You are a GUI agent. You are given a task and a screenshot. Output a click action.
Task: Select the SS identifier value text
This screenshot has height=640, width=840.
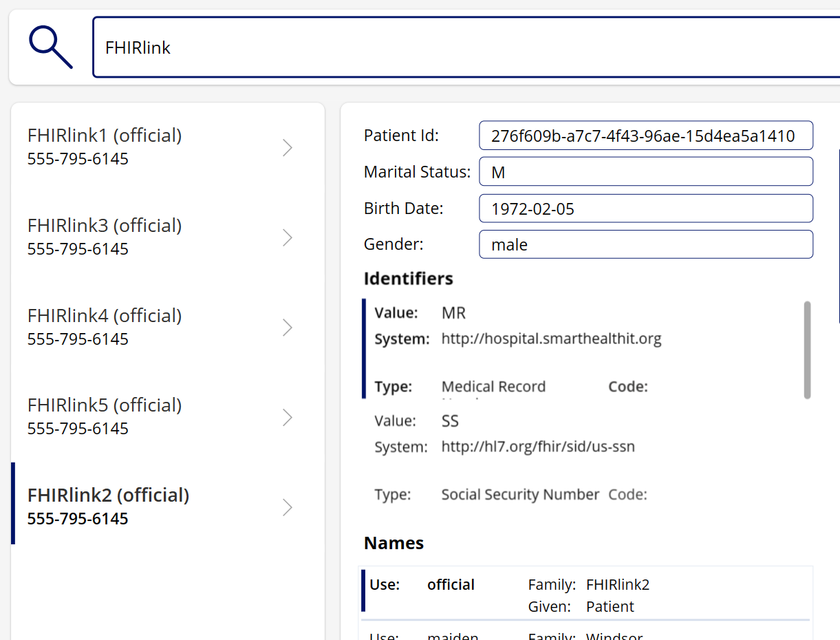[450, 421]
